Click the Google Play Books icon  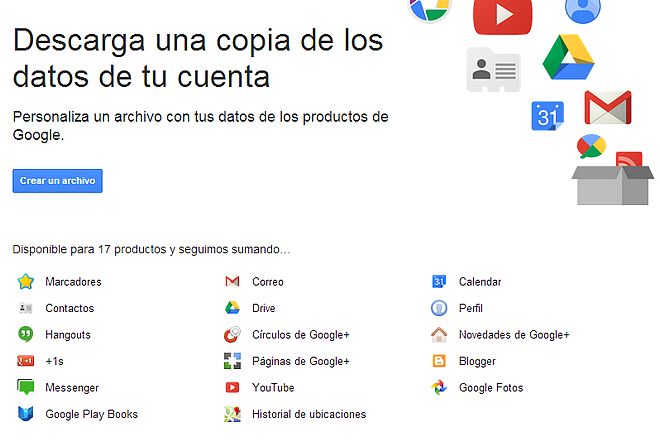pyautogui.click(x=26, y=414)
